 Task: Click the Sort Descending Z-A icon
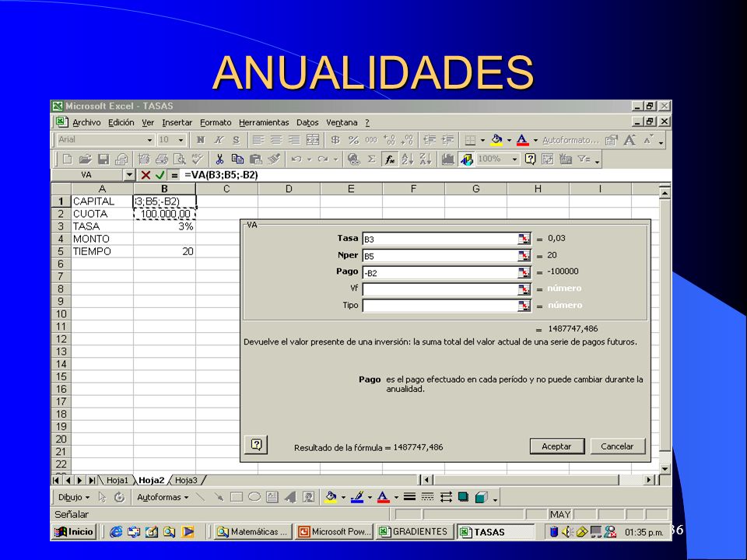[426, 159]
